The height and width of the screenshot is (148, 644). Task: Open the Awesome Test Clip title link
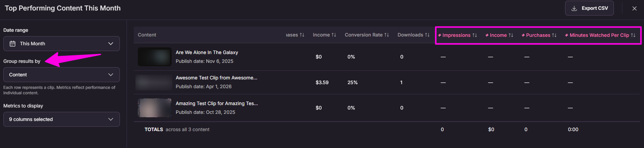(216, 78)
